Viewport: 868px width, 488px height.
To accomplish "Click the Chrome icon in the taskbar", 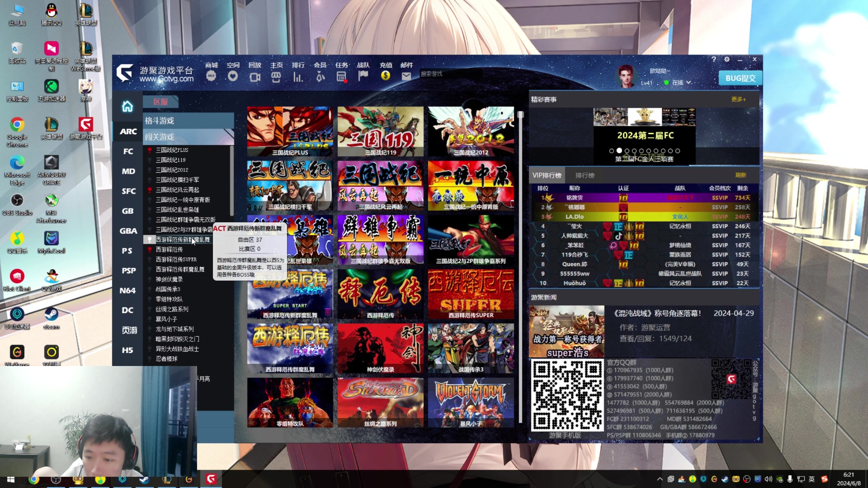I will [x=34, y=479].
